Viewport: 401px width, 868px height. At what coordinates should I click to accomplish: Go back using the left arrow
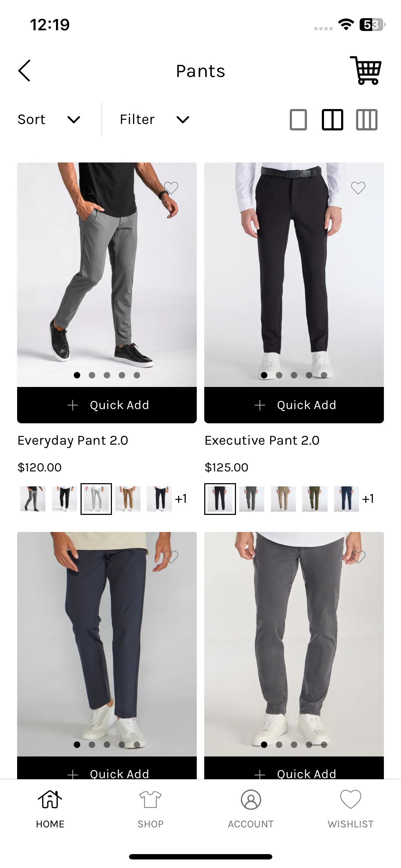[24, 71]
